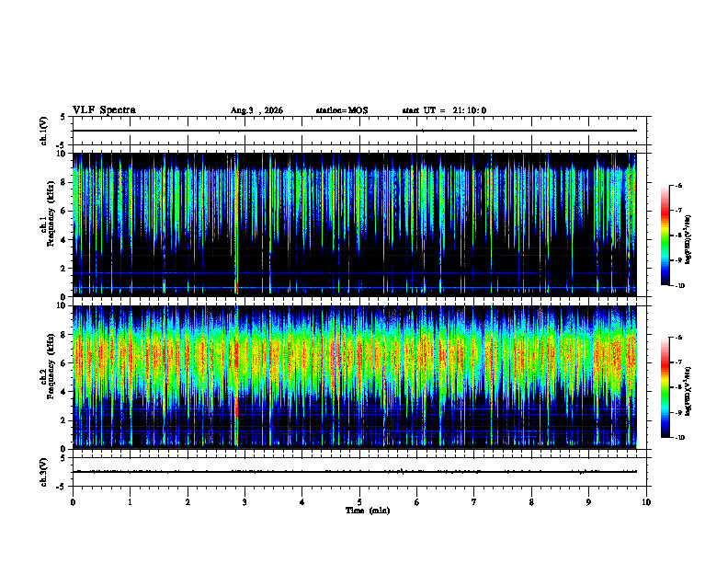Click the "Time (min)" x-axis label
The height and width of the screenshot is (563, 728).
click(x=368, y=511)
